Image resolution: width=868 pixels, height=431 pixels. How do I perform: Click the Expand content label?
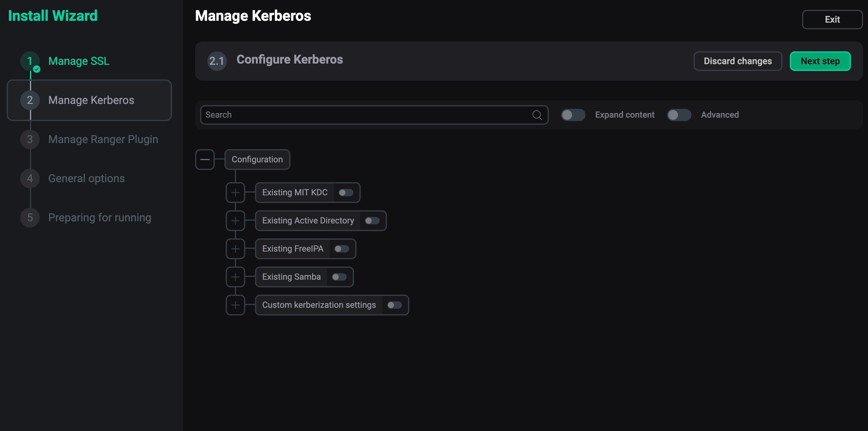click(x=625, y=115)
